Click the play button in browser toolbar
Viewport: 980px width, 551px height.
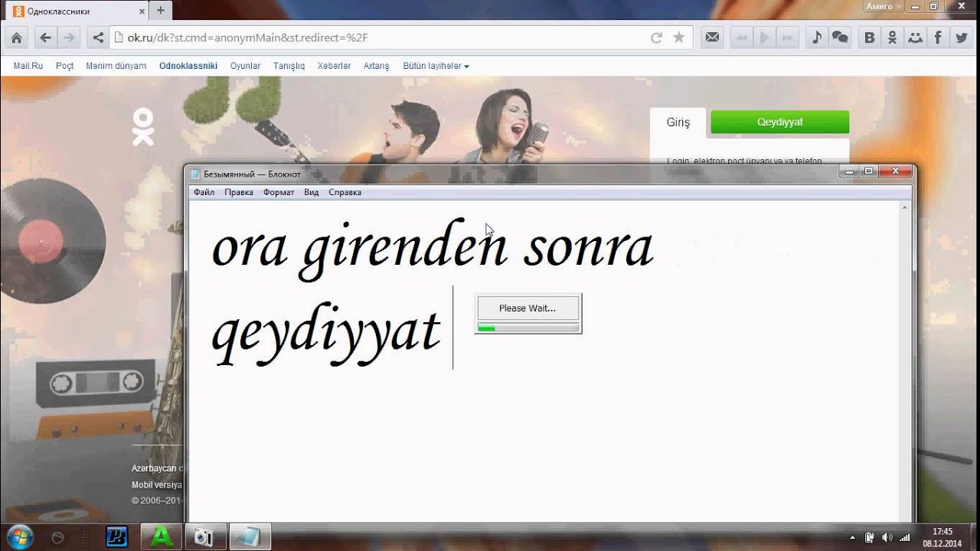coord(764,37)
